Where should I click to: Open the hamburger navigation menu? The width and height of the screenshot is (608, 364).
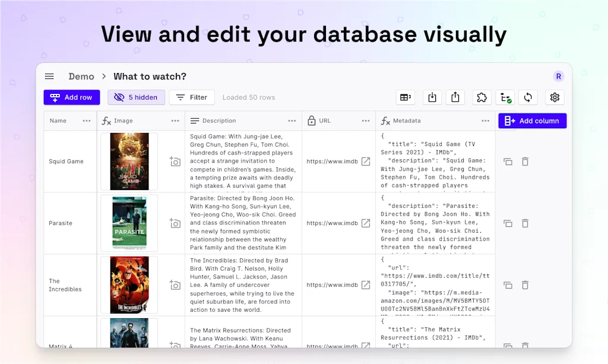49,77
